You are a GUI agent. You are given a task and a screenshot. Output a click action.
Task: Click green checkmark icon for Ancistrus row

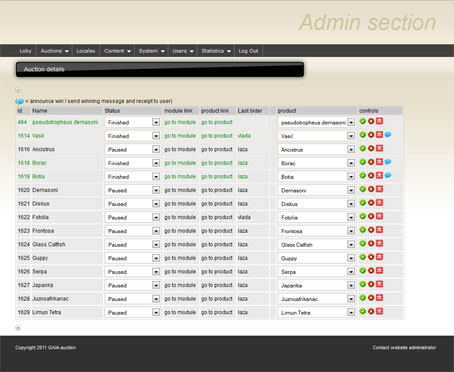coord(363,148)
